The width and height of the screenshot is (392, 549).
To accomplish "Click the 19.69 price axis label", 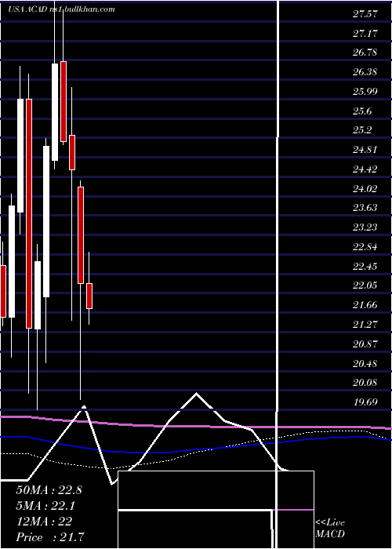I will coord(365,402).
